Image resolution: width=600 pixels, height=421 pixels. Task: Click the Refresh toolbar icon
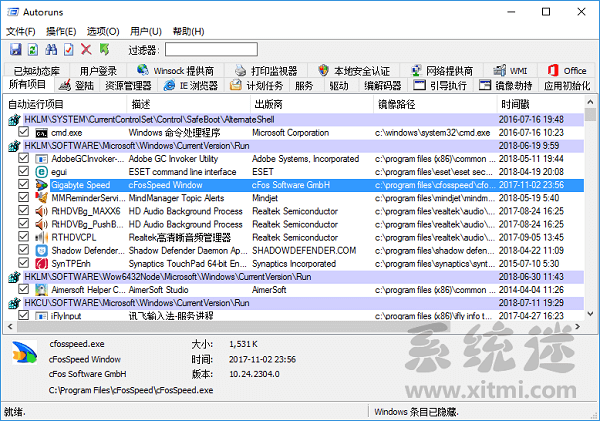pyautogui.click(x=33, y=49)
